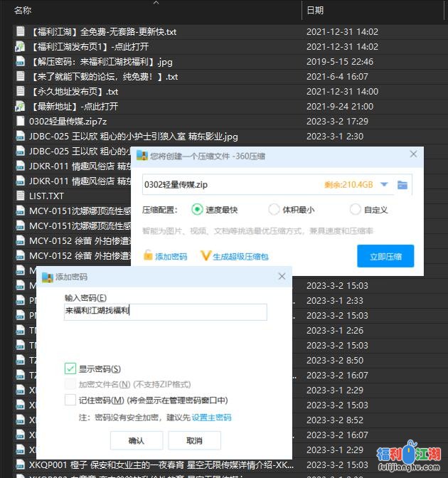Screen dimensions: 448x478
Task: Select the 体积最小 compression option
Action: (274, 210)
